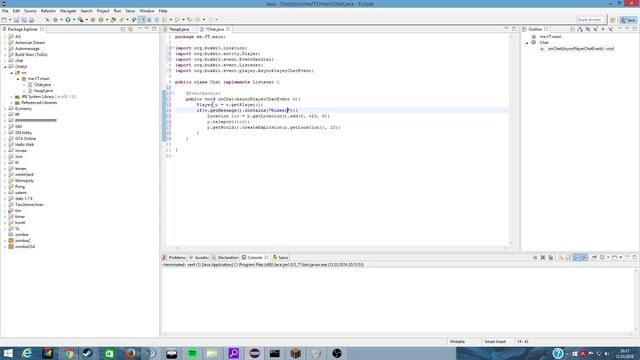This screenshot has width=640, height=360.
Task: Select the GTA Online project
Action: (25, 138)
